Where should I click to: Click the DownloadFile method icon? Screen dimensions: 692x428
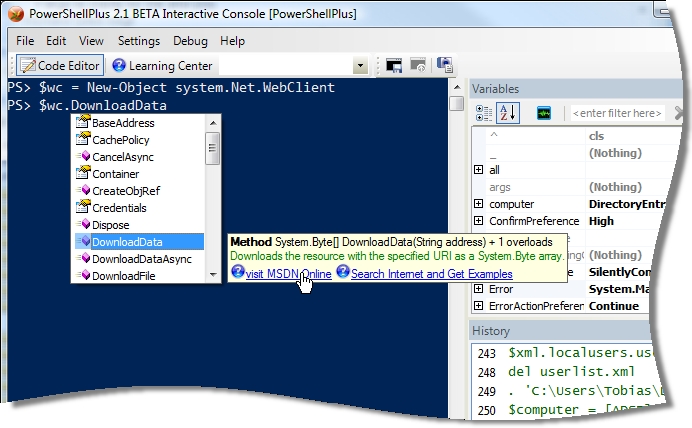(83, 275)
